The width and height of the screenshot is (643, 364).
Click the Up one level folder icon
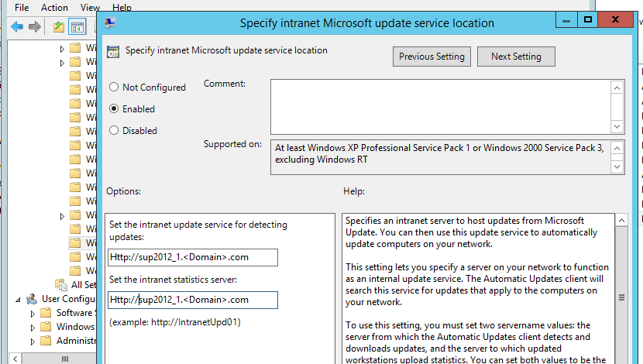(59, 27)
